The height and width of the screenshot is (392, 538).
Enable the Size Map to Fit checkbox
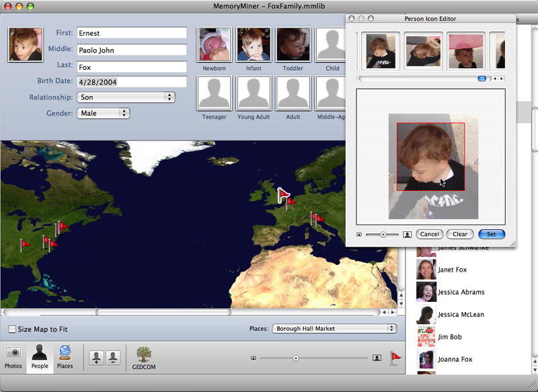point(12,329)
